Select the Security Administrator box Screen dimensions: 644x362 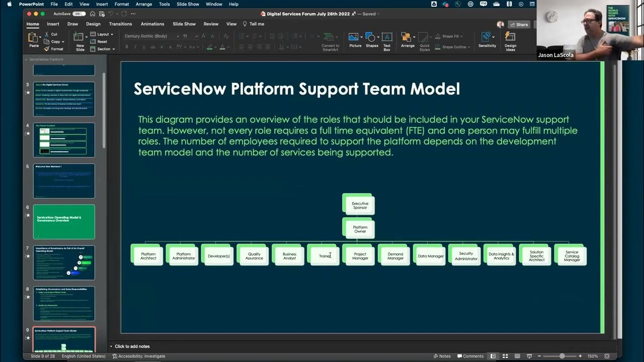[x=466, y=256]
